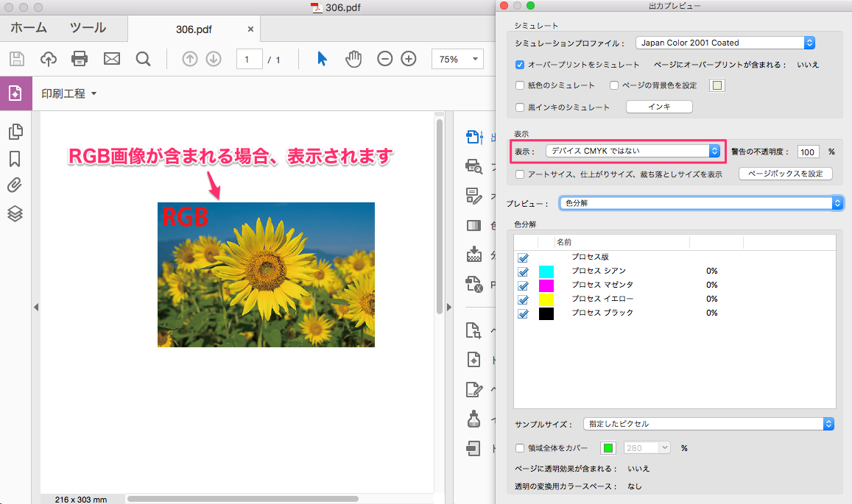Open the 75% zoom level dropdown
This screenshot has height=504, width=852.
click(457, 59)
